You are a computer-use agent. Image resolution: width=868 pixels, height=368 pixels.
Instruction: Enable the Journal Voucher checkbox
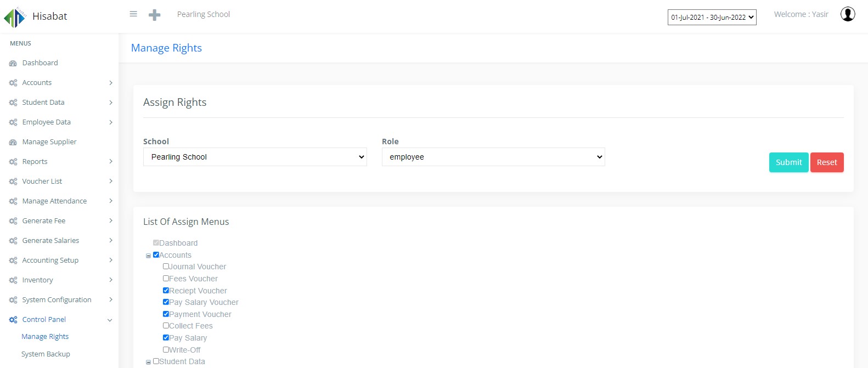[166, 267]
